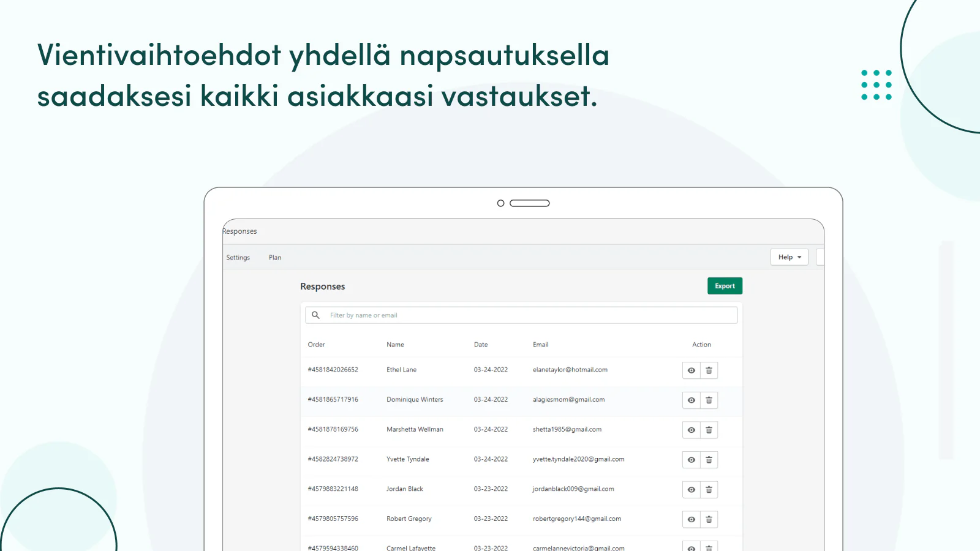The height and width of the screenshot is (551, 980).
Task: Click the Name column header
Action: tap(395, 345)
